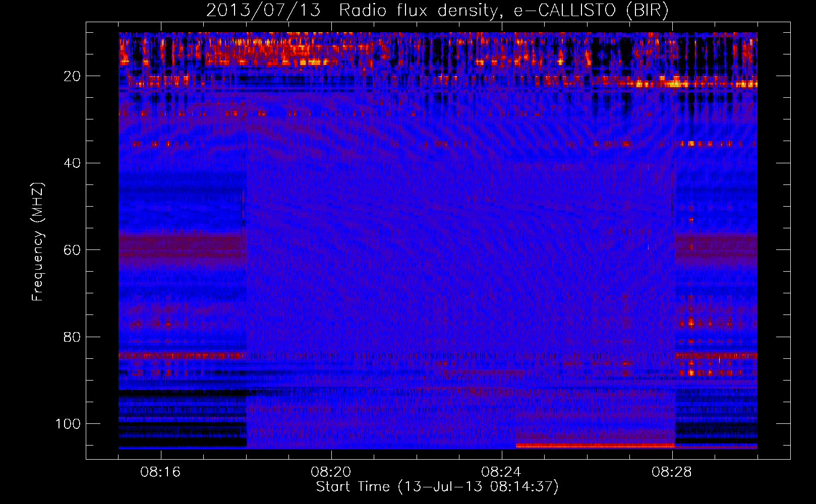
Task: Click the '60' frequency tick label
Action: [x=73, y=250]
